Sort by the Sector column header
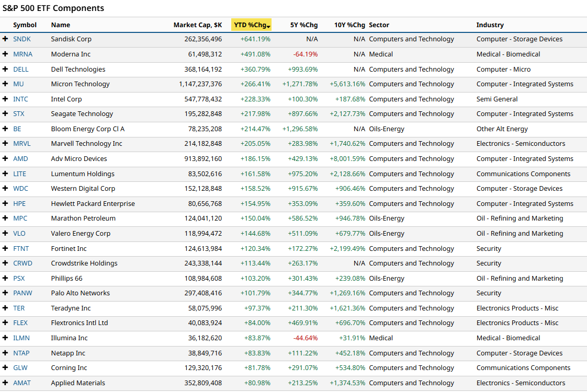This screenshot has height=392, width=587. tap(379, 25)
